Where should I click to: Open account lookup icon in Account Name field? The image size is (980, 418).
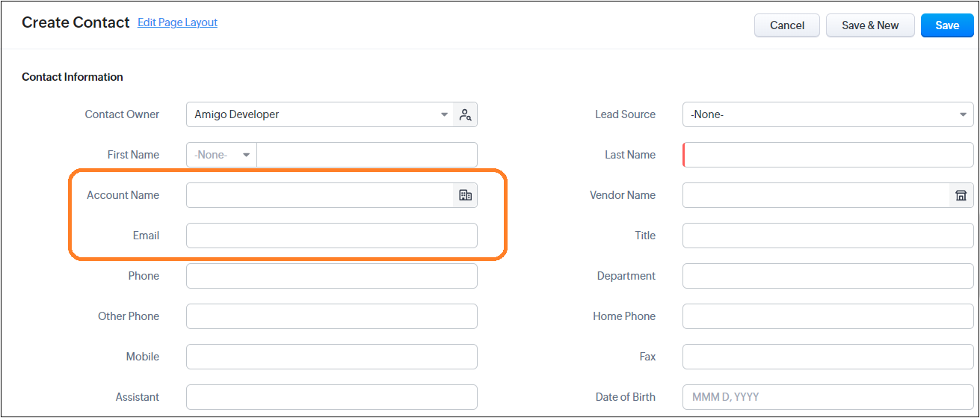[466, 195]
